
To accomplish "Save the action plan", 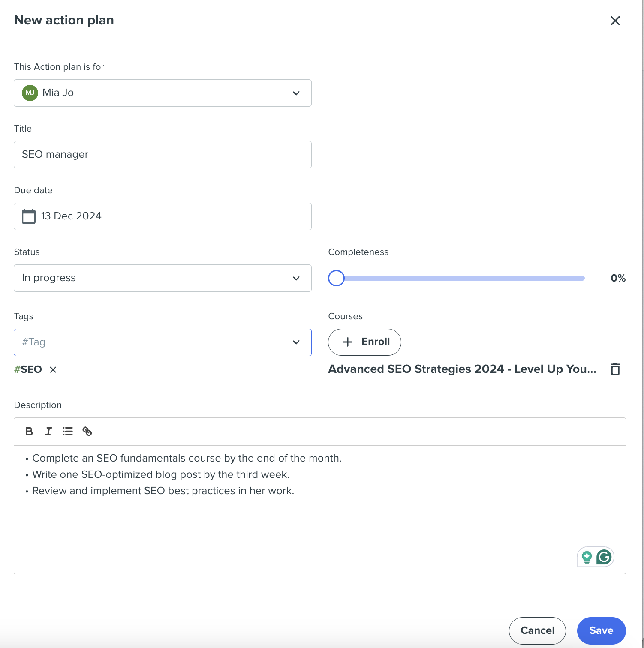I will (x=601, y=630).
